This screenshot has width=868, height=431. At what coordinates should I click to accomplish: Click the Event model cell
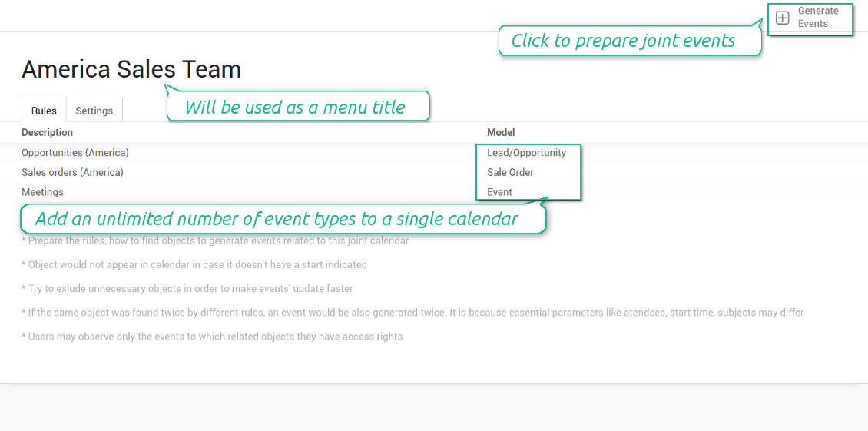pos(499,192)
